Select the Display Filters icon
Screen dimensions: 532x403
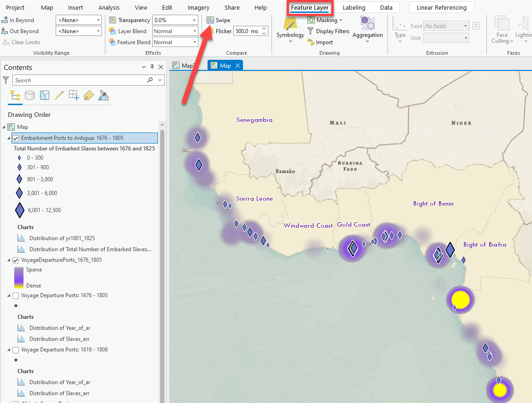(x=311, y=31)
